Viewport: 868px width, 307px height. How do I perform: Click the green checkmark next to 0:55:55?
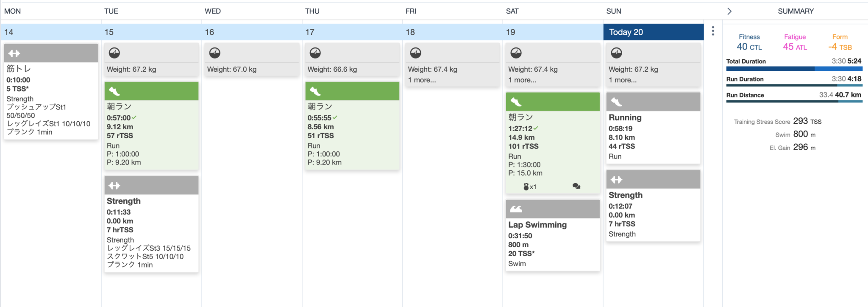click(x=335, y=117)
